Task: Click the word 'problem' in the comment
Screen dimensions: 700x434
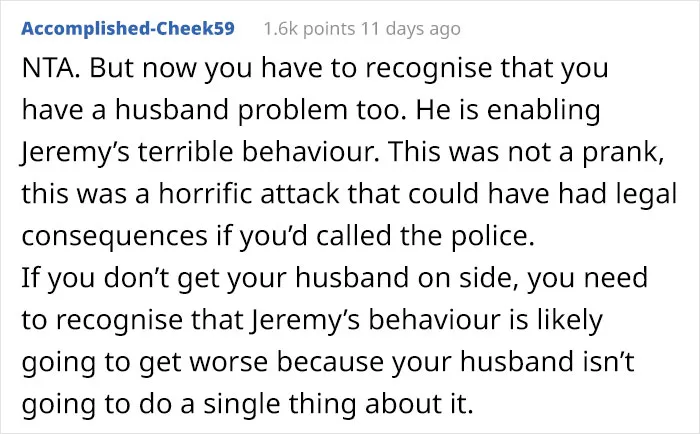Action: click(292, 111)
